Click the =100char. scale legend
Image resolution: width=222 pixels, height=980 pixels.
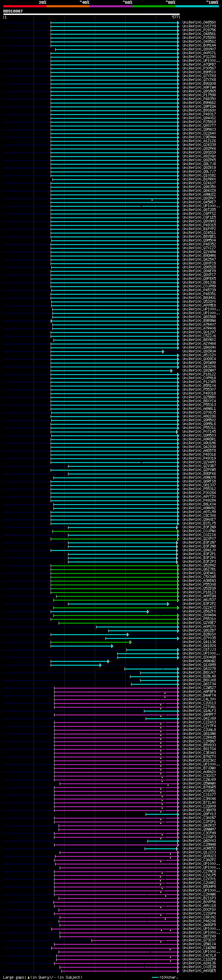point(164,977)
